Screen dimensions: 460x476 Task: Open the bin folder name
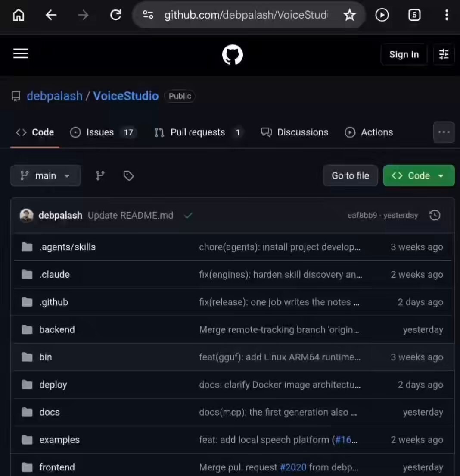tap(46, 357)
